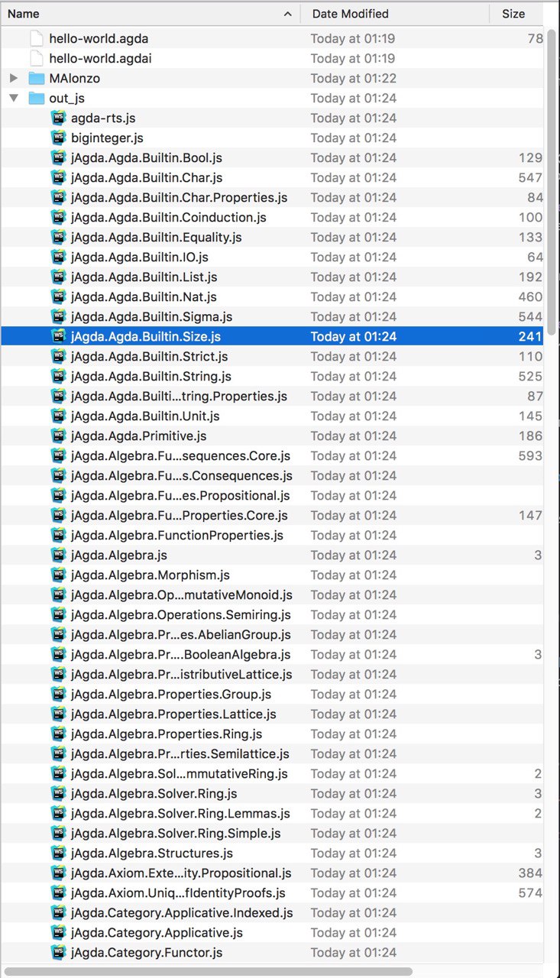
Task: Select jAgda.Axiom.Exte…ity.Propositional.js file name
Action: pyautogui.click(x=180, y=873)
